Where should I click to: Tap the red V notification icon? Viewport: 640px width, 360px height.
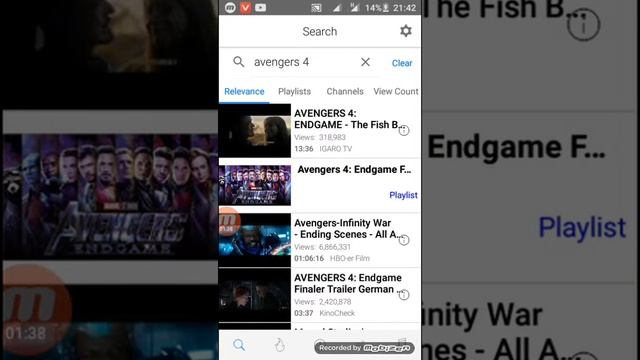tap(245, 7)
